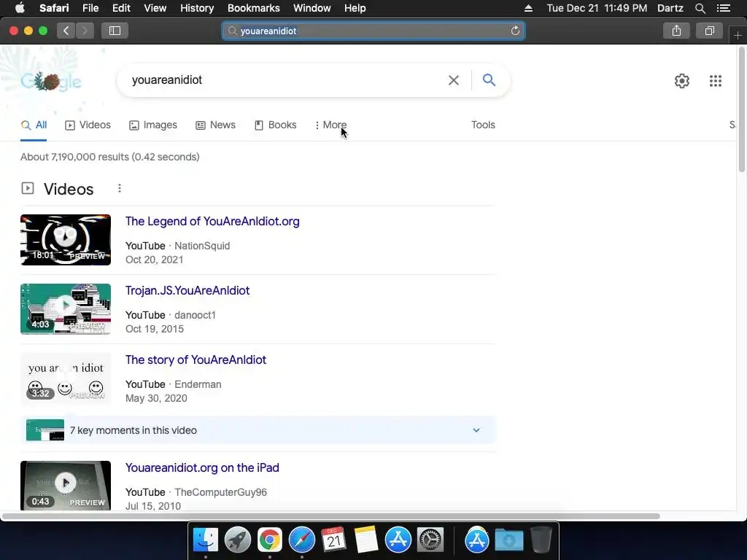Screen dimensions: 747x560
Task: Open three-dot options beside Videos heading
Action: [x=120, y=189]
